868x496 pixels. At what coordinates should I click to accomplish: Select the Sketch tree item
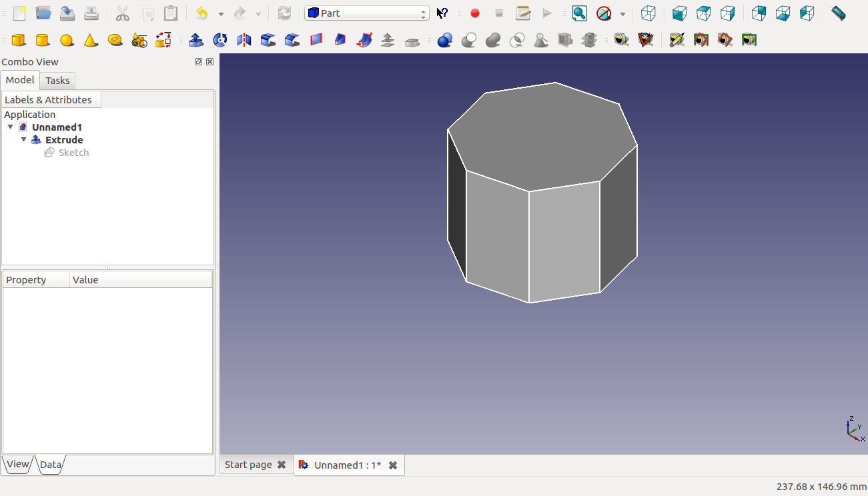(x=73, y=152)
